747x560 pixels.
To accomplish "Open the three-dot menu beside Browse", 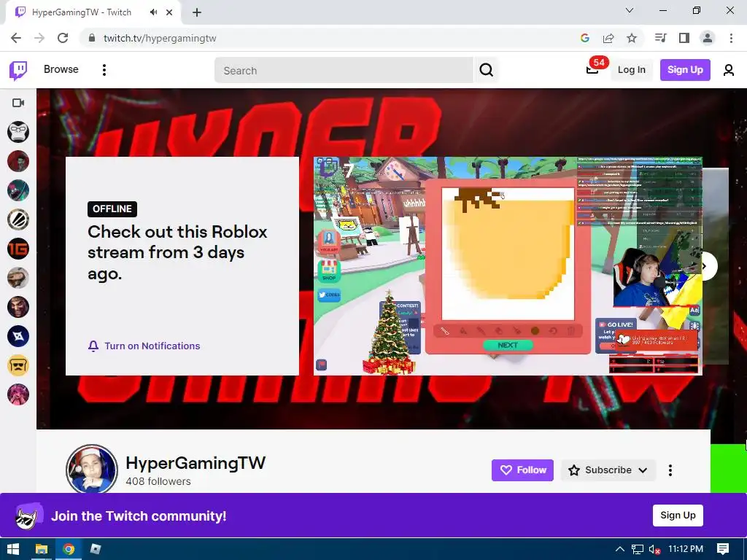I will coord(104,70).
